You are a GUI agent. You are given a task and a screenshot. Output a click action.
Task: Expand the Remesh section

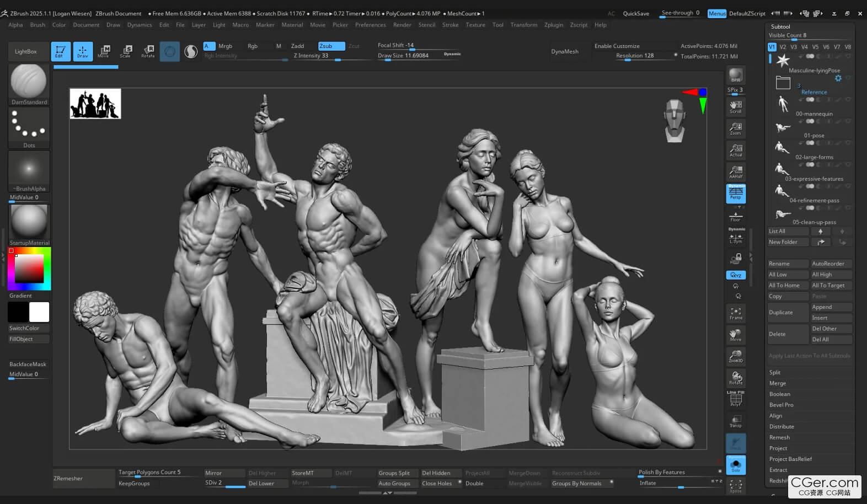pos(779,437)
